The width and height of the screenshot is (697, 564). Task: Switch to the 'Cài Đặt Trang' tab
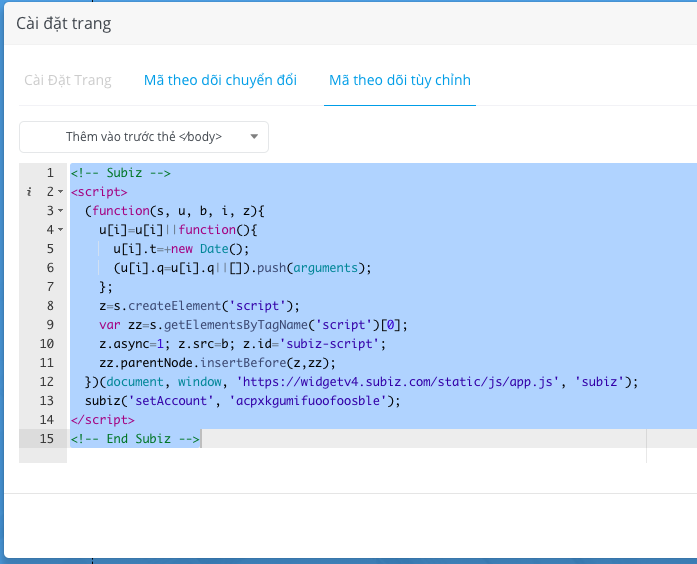click(x=68, y=80)
